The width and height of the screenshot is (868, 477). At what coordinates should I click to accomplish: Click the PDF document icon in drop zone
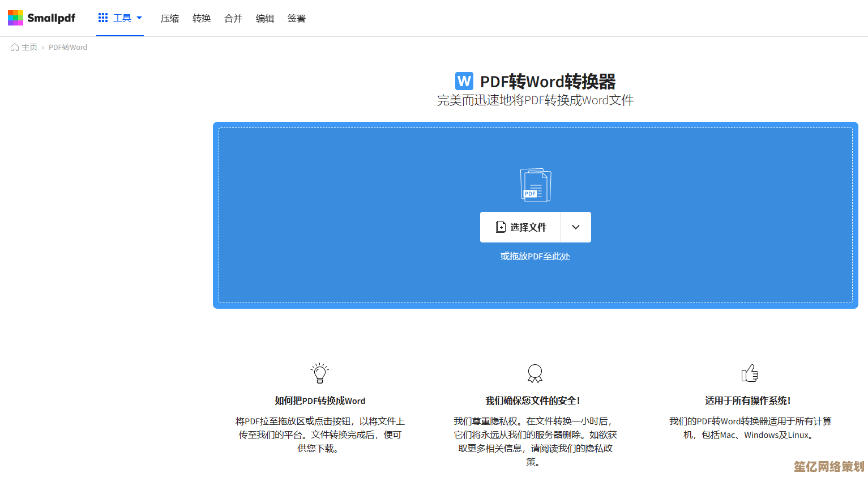pyautogui.click(x=536, y=185)
